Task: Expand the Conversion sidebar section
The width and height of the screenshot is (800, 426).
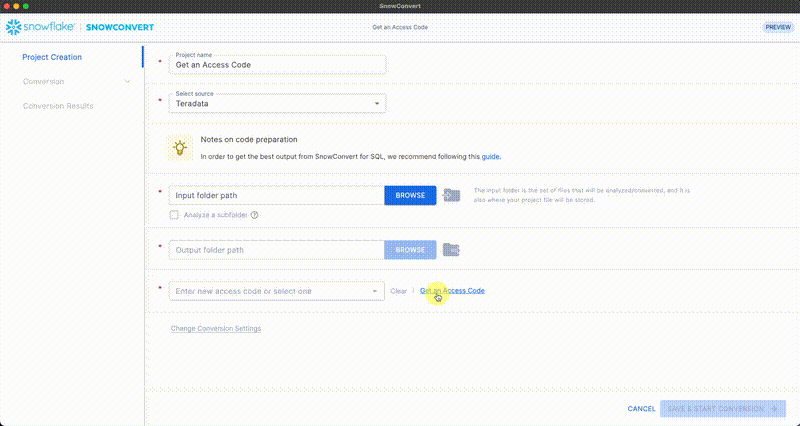Action: 127,81
